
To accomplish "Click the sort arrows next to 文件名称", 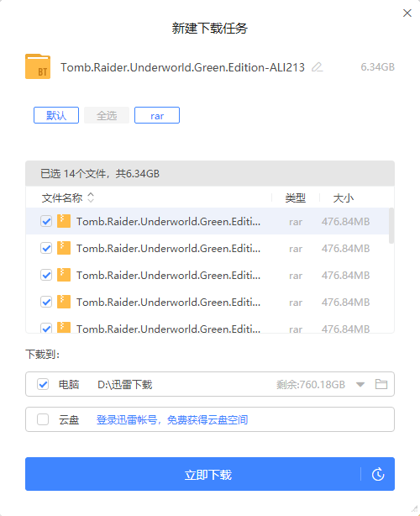I will [x=91, y=197].
